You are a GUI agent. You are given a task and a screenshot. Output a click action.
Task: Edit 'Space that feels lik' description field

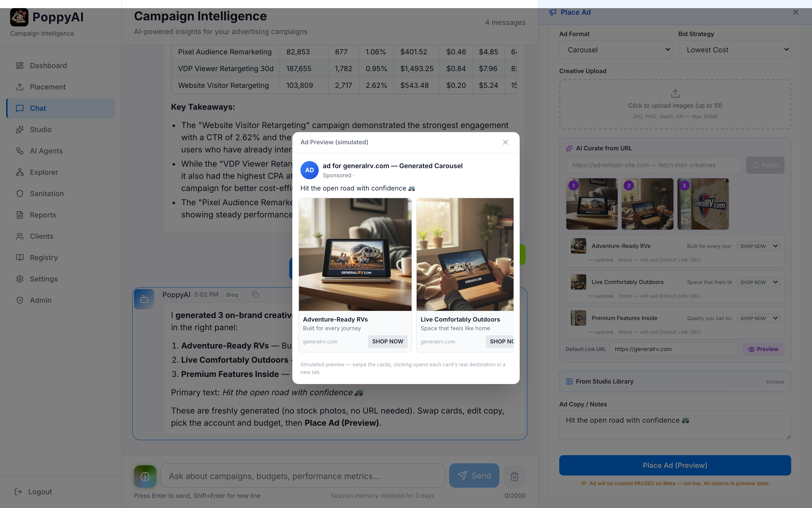(x=709, y=282)
